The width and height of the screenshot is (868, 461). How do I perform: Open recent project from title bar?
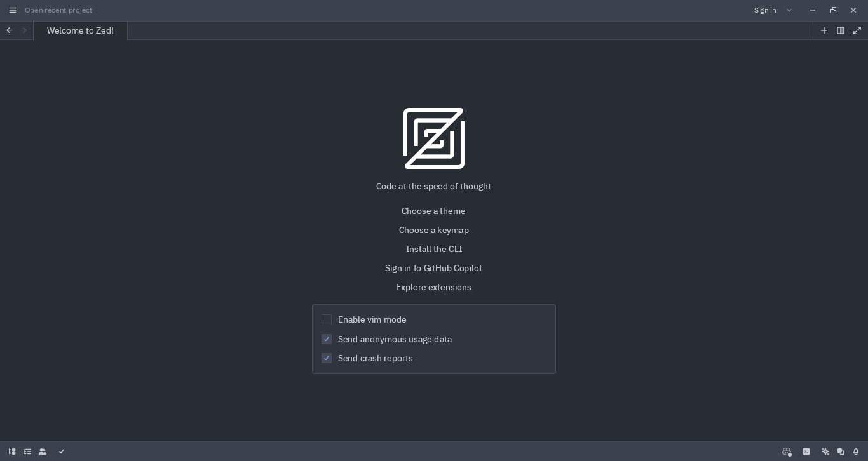coord(58,10)
